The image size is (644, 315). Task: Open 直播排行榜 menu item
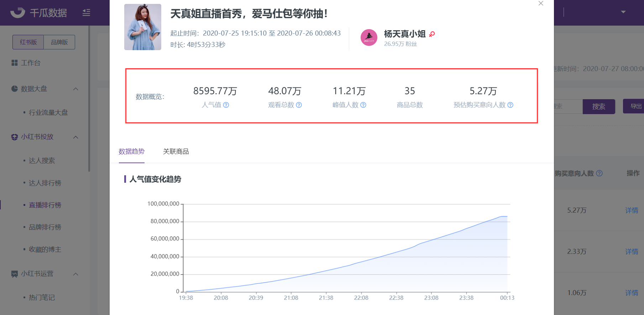45,205
